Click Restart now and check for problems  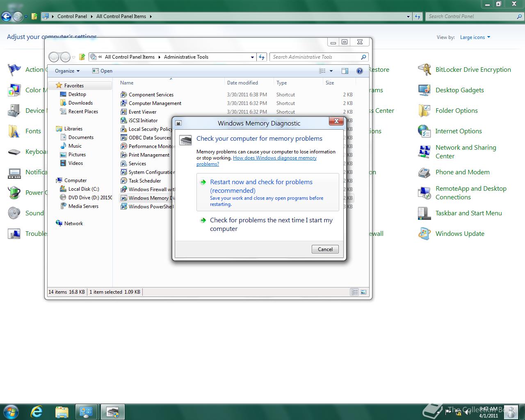click(268, 192)
